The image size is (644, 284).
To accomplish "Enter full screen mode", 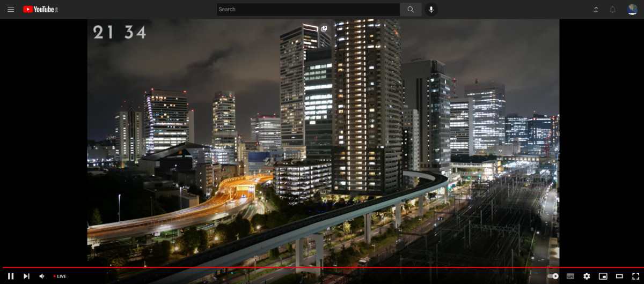I will [635, 276].
